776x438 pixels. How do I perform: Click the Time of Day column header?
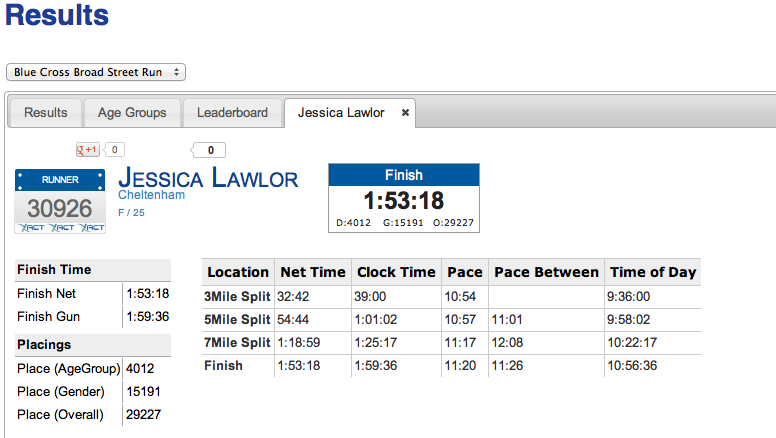(653, 272)
